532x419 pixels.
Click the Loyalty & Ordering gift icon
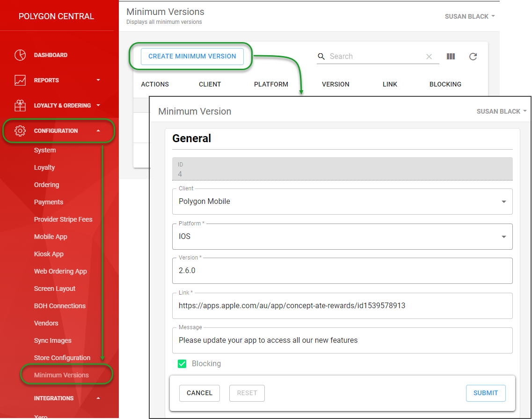click(x=20, y=105)
